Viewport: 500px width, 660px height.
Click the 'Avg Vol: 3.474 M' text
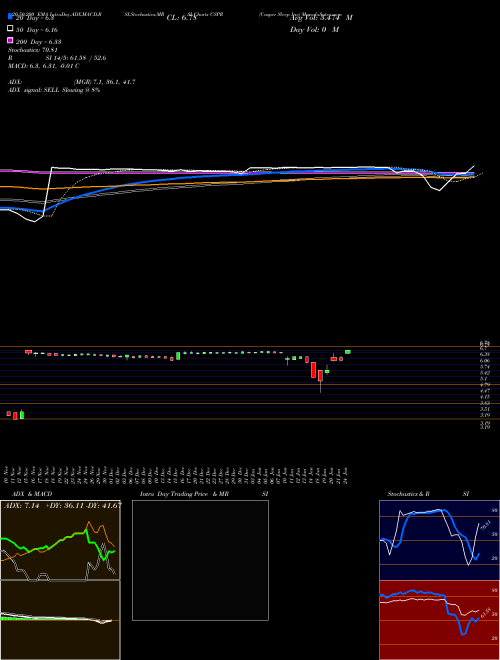[x=321, y=18]
